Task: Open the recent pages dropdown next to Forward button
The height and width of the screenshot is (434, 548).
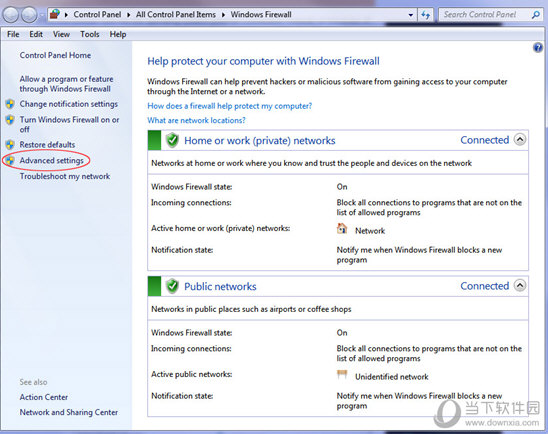Action: [42, 15]
